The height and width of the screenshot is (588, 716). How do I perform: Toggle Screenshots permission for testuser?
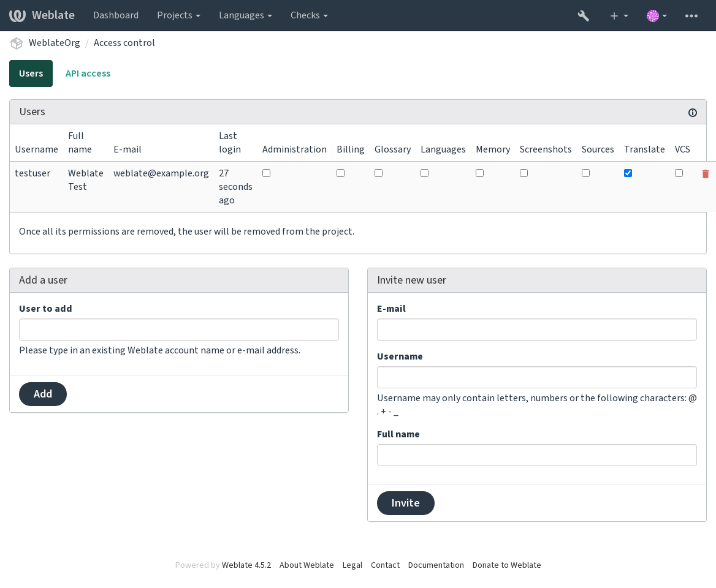(524, 173)
